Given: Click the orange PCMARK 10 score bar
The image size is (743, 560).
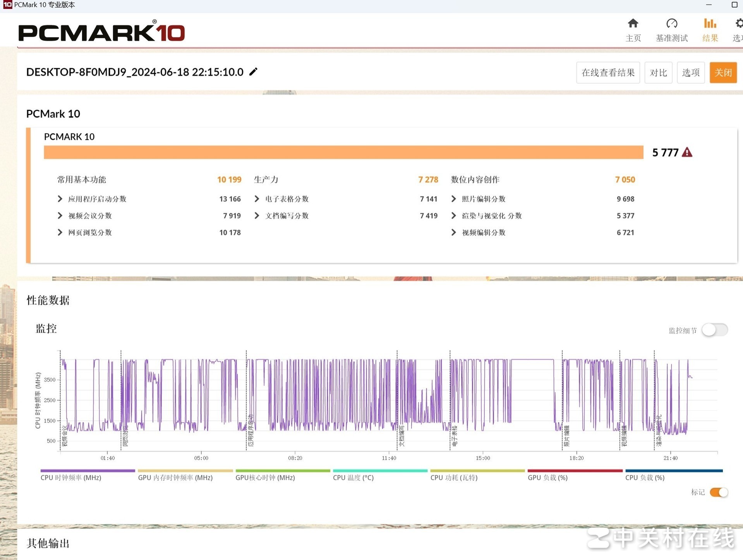Looking at the screenshot, I should pyautogui.click(x=343, y=152).
